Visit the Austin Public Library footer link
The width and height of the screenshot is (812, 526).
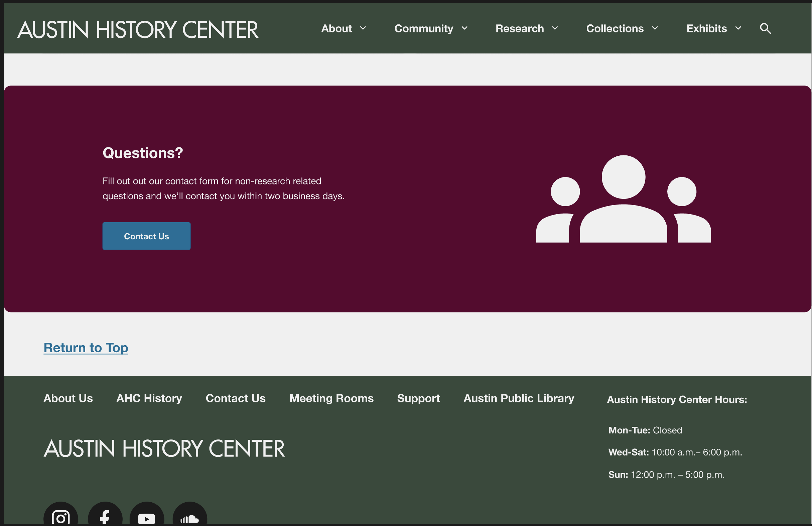tap(519, 398)
